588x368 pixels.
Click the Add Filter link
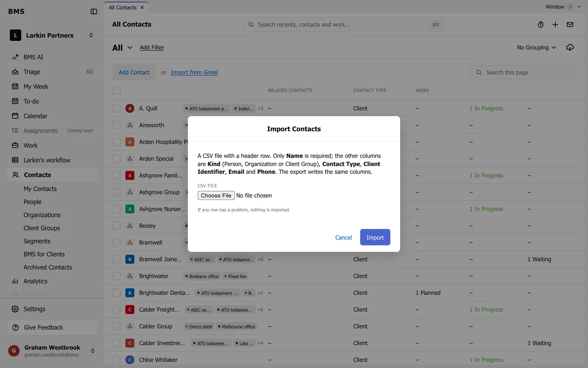[152, 47]
